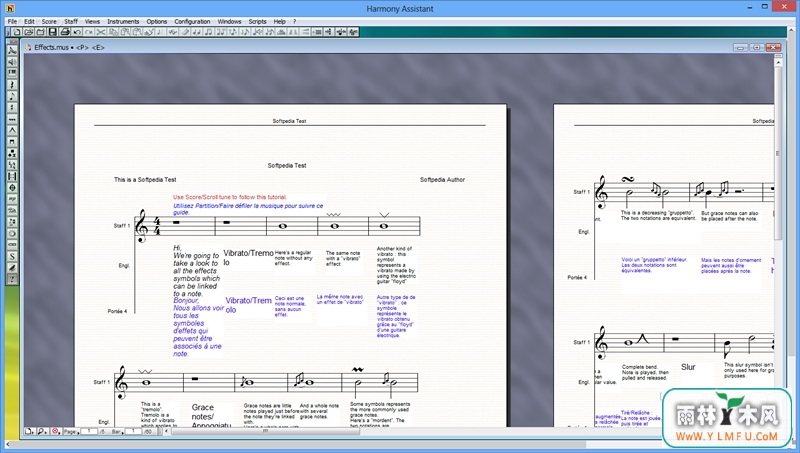Click the Effects.mus document title
The height and width of the screenshot is (453, 800).
click(x=69, y=47)
